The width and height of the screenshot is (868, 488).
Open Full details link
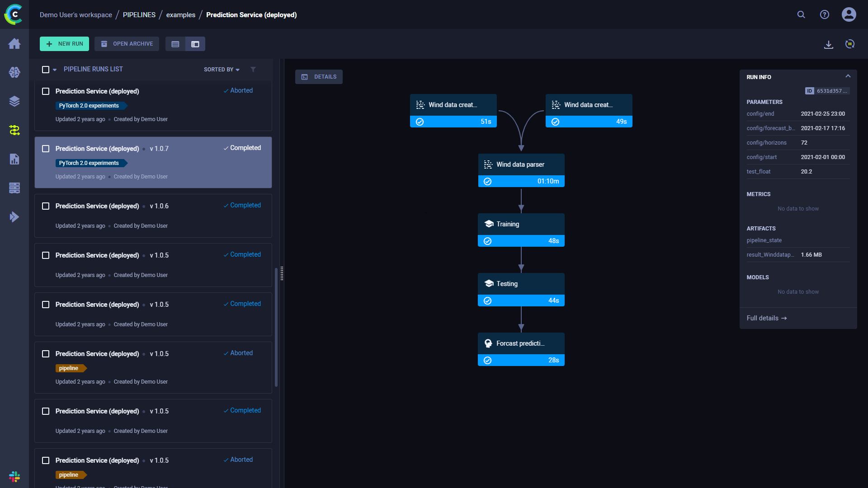[x=766, y=318]
